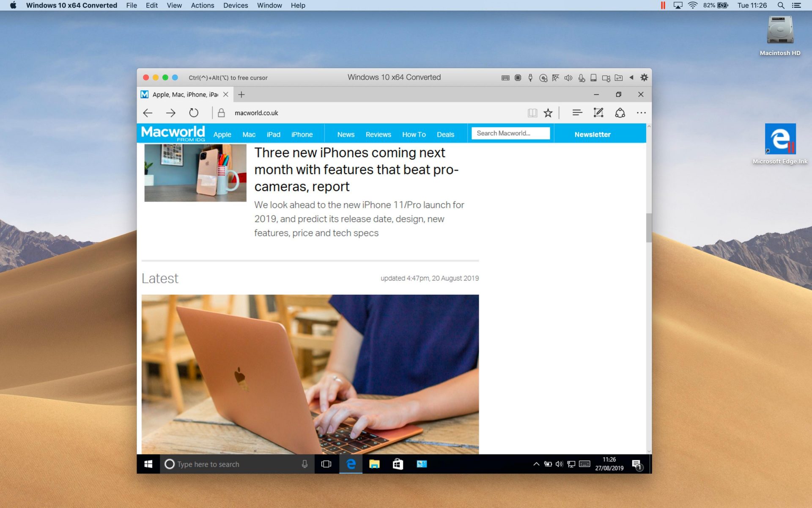The image size is (812, 508).
Task: Open Windows Action Center notifications
Action: 637,465
